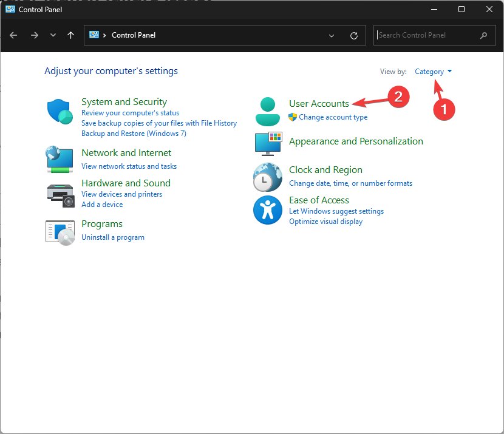
Task: Open Appearance and Personalization heading
Action: (356, 141)
